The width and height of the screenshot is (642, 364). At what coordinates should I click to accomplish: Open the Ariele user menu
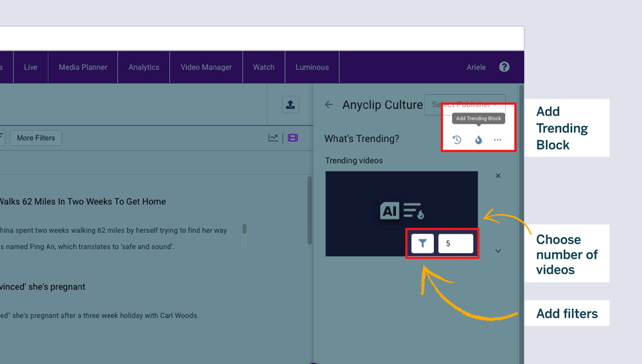tap(476, 67)
